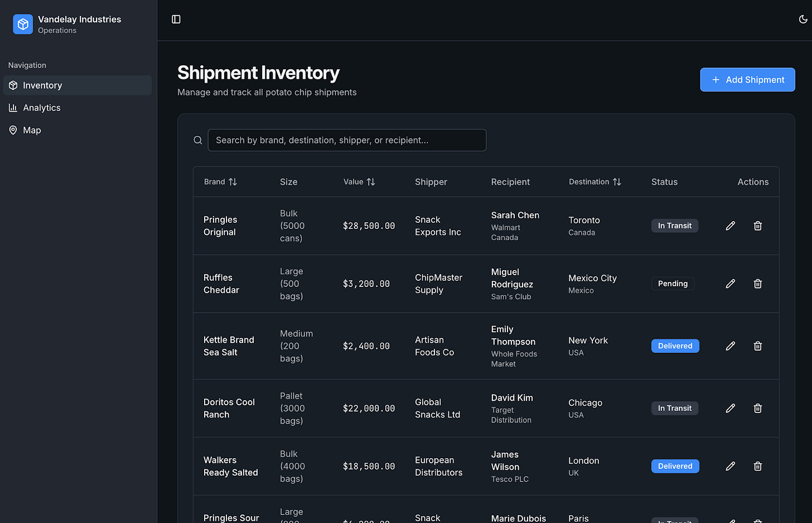Click the Ruffles Cheddar brand name
The height and width of the screenshot is (523, 812).
tap(221, 284)
